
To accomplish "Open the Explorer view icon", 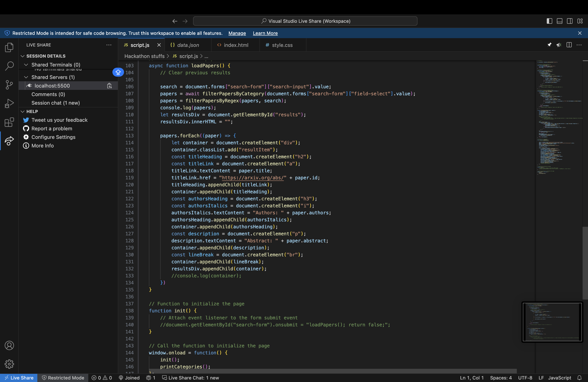I will tap(9, 47).
